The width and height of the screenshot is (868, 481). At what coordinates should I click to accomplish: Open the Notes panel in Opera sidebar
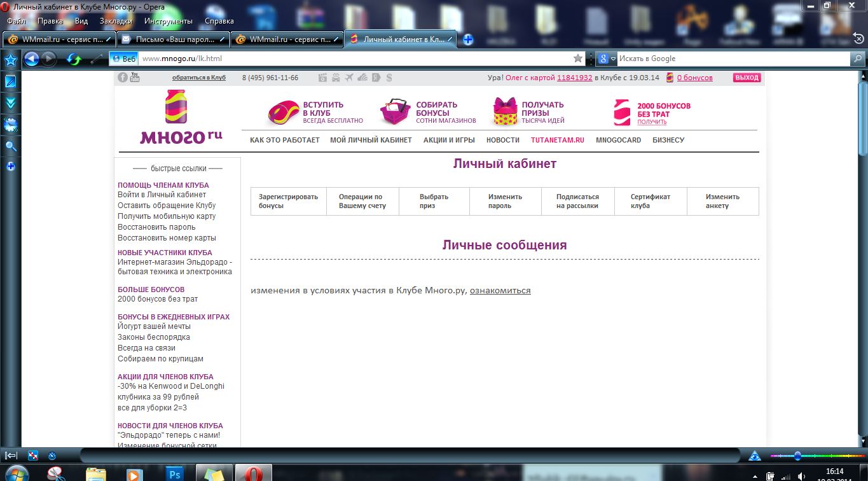(11, 81)
